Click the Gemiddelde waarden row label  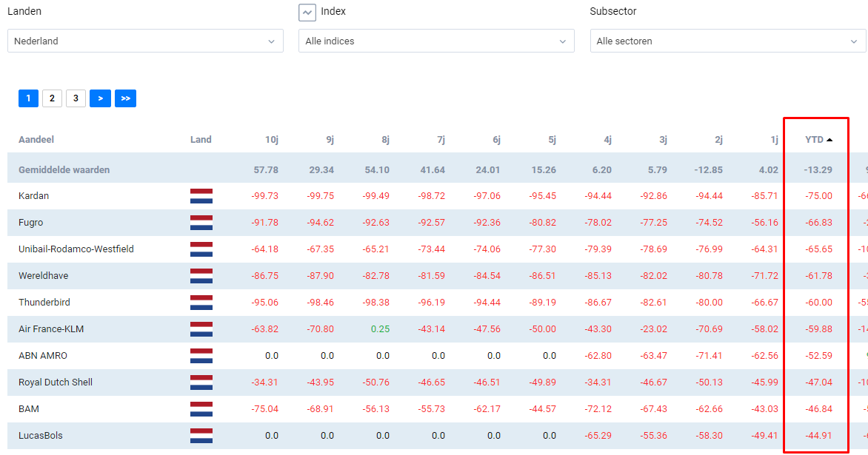click(64, 169)
